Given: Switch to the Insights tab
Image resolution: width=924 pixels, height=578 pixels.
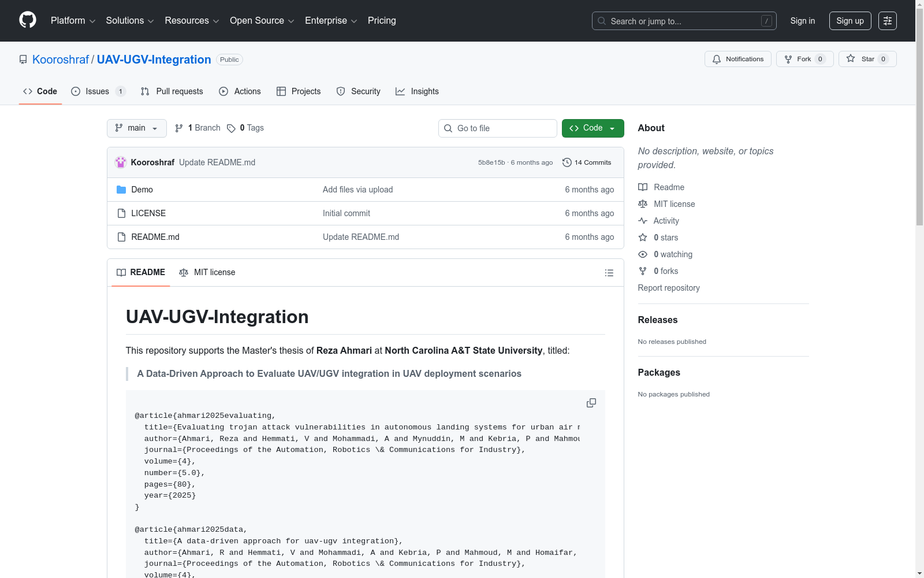Looking at the screenshot, I should tap(418, 91).
